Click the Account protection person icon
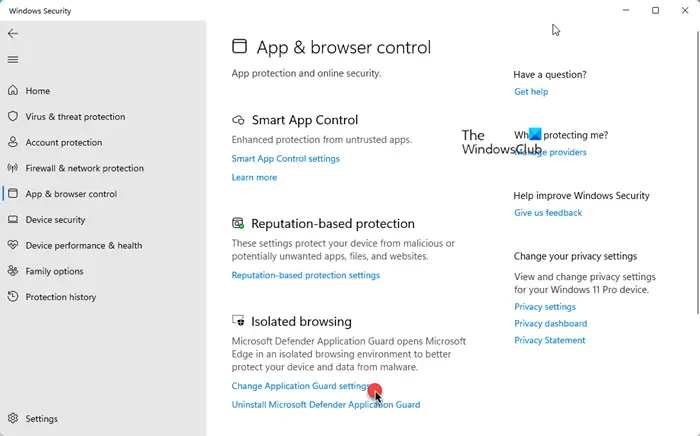The height and width of the screenshot is (436, 700). (x=13, y=142)
